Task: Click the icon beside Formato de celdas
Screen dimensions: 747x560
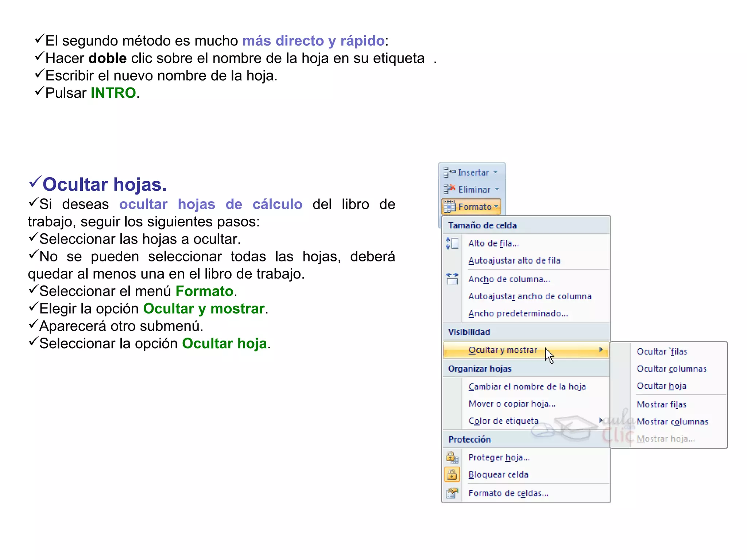Action: [x=452, y=493]
